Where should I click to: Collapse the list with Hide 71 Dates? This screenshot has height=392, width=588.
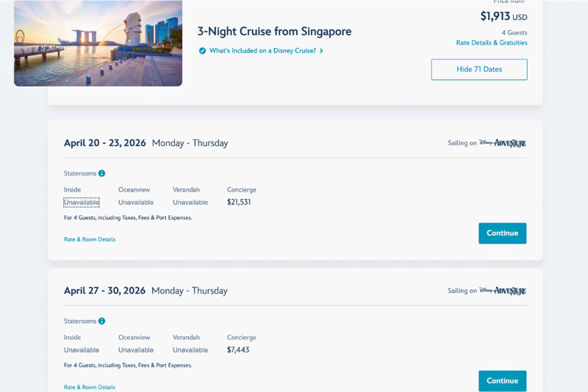pos(478,70)
